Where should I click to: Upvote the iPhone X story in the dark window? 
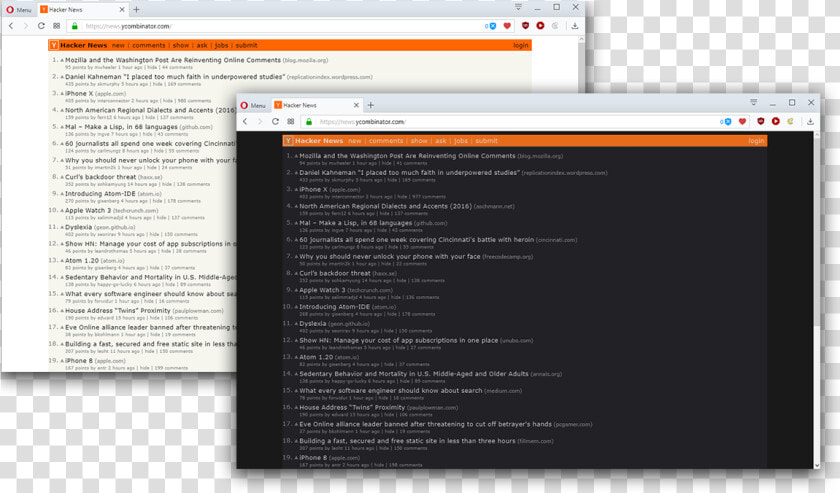coord(296,190)
